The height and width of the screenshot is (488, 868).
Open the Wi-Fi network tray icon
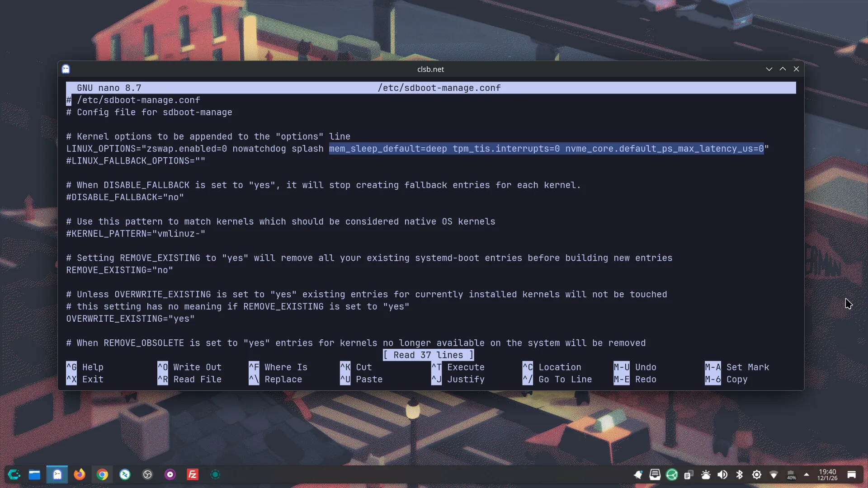tap(774, 474)
